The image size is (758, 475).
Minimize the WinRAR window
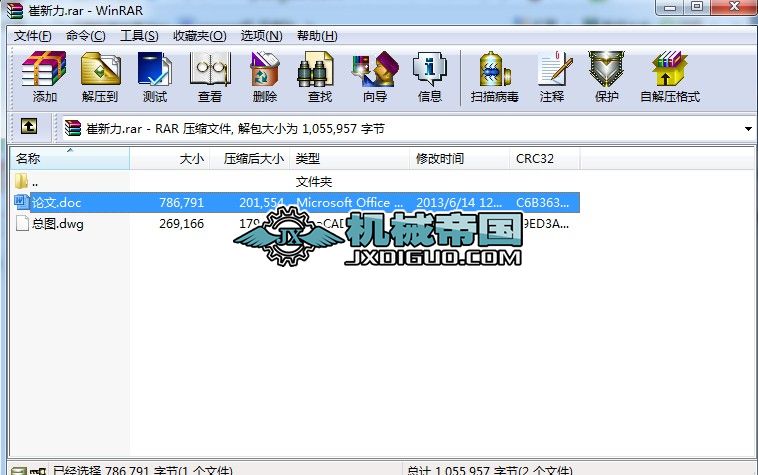click(x=670, y=7)
